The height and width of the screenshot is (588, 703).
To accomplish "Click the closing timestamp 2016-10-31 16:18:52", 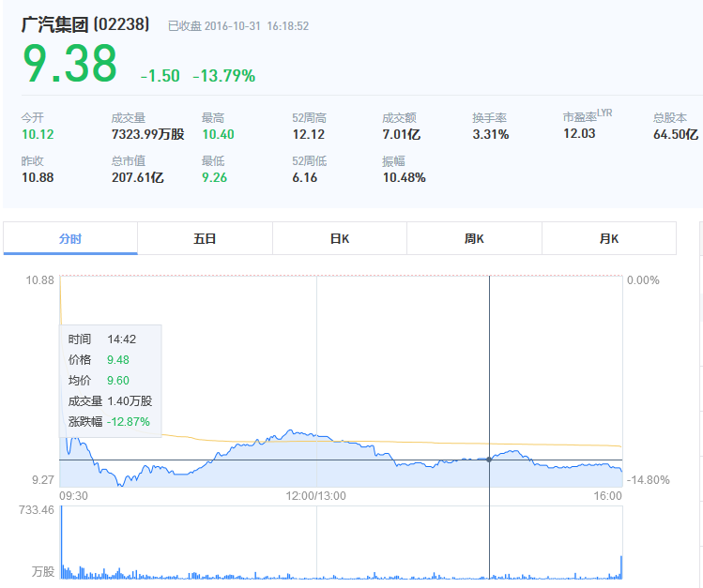I will click(256, 26).
